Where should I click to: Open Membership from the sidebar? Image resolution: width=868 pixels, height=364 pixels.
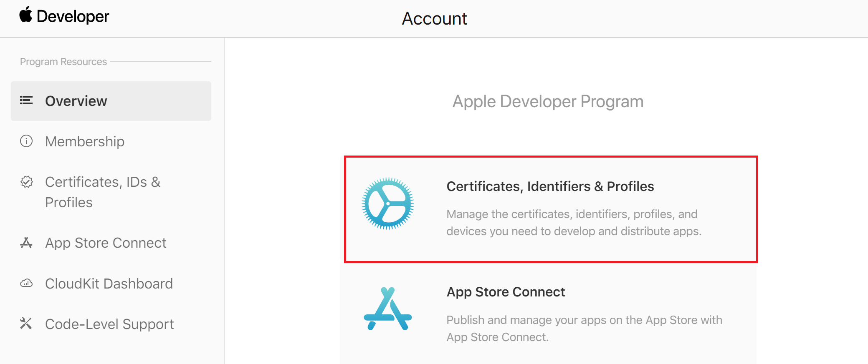click(85, 141)
